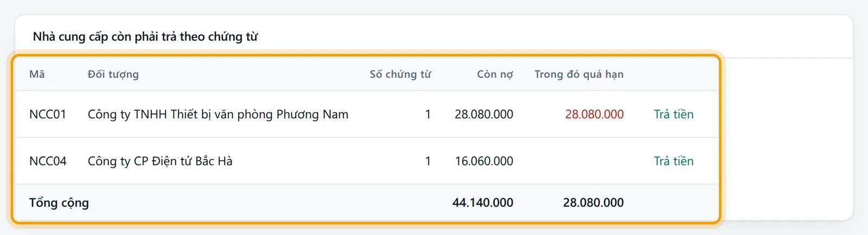Screen dimensions: 868x235
Task: Select total overdue 28.080.000 in Tổng cộng row
Action: pos(593,202)
